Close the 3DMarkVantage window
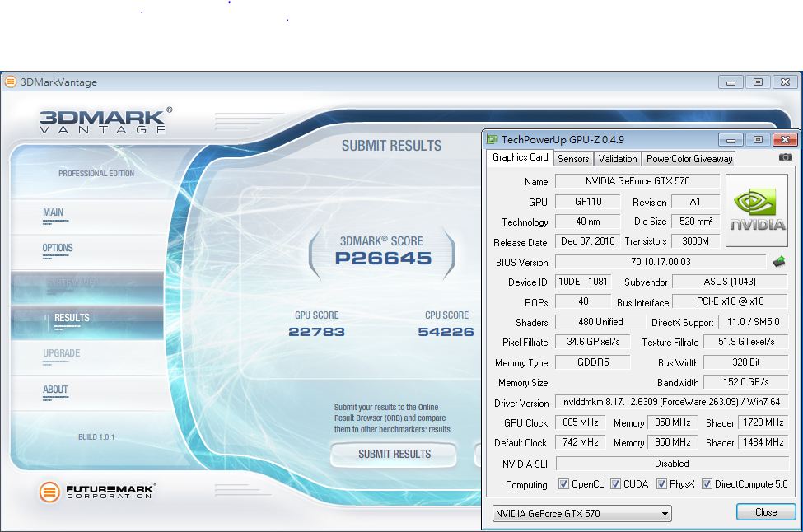 click(785, 82)
